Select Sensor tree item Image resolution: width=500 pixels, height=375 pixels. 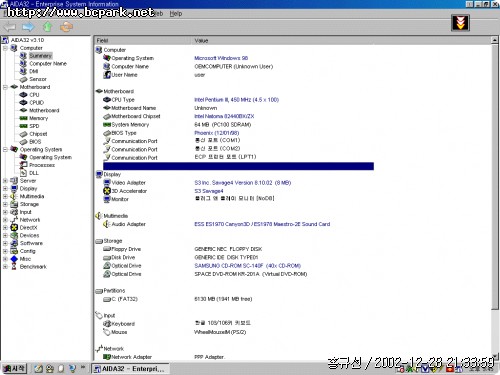coord(38,79)
